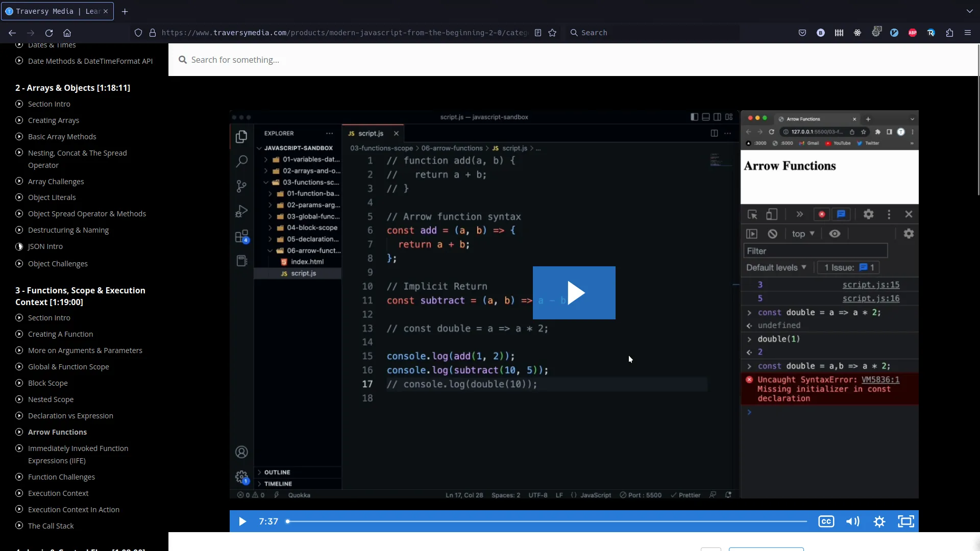
Task: Reload the page with the browser refresh icon
Action: (x=49, y=33)
